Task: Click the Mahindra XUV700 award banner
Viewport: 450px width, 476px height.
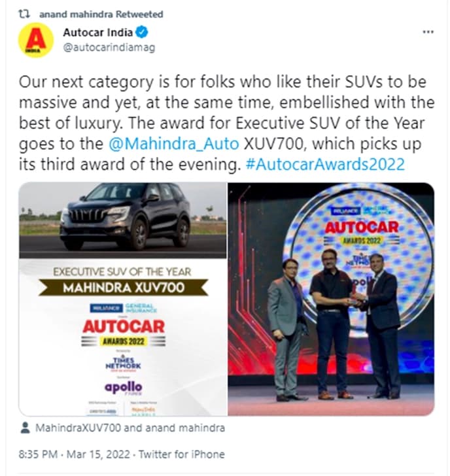Action: coord(123,288)
